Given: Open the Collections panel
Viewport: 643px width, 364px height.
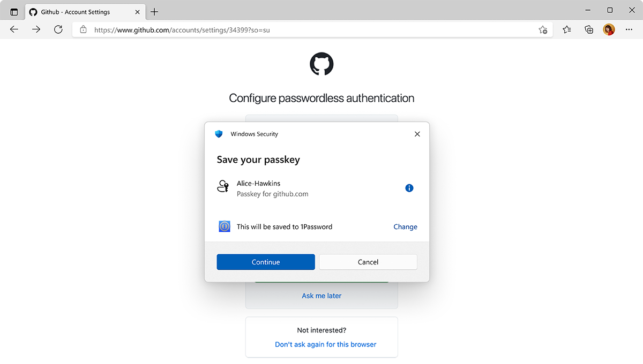Looking at the screenshot, I should (x=589, y=30).
